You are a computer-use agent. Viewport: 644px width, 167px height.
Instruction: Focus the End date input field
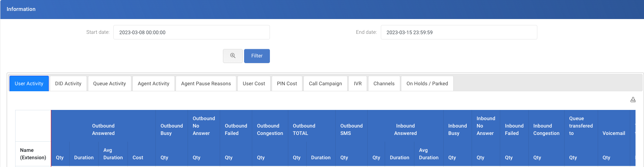[x=459, y=32]
